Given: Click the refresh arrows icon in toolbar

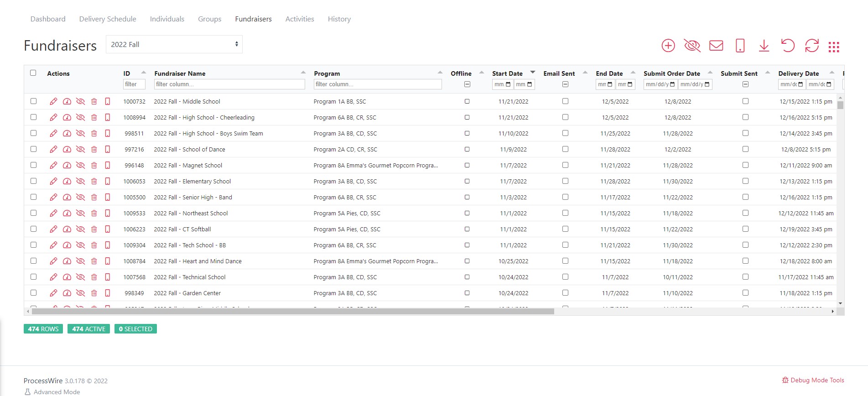Looking at the screenshot, I should click(812, 46).
